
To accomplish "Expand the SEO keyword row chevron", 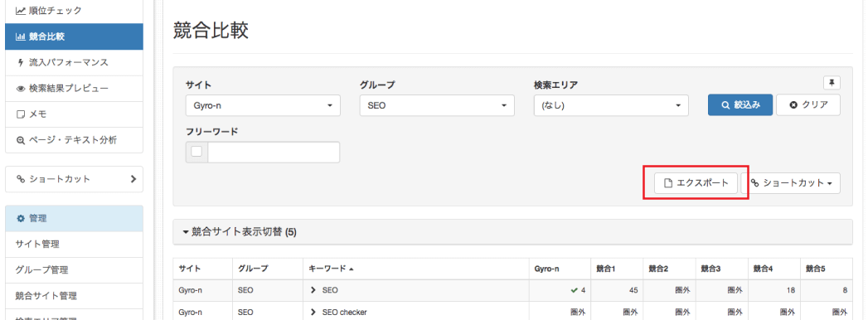I will (x=313, y=290).
